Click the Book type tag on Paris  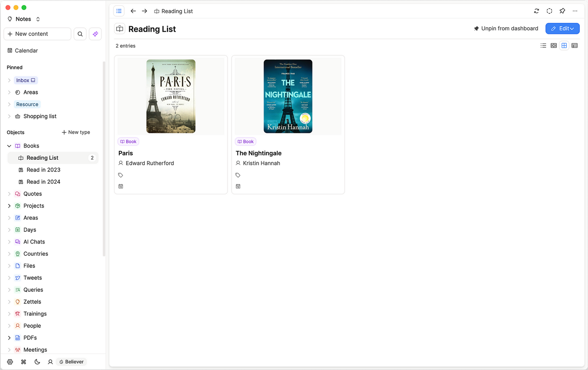pos(128,141)
